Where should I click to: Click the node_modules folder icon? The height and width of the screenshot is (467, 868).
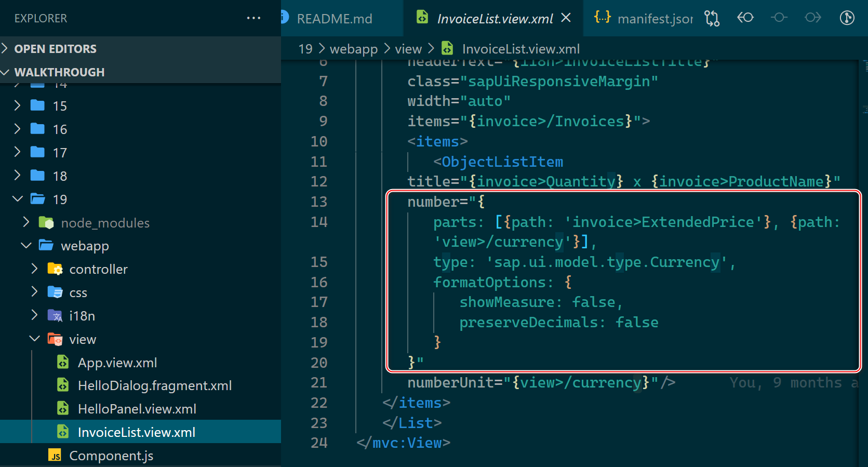pos(46,223)
